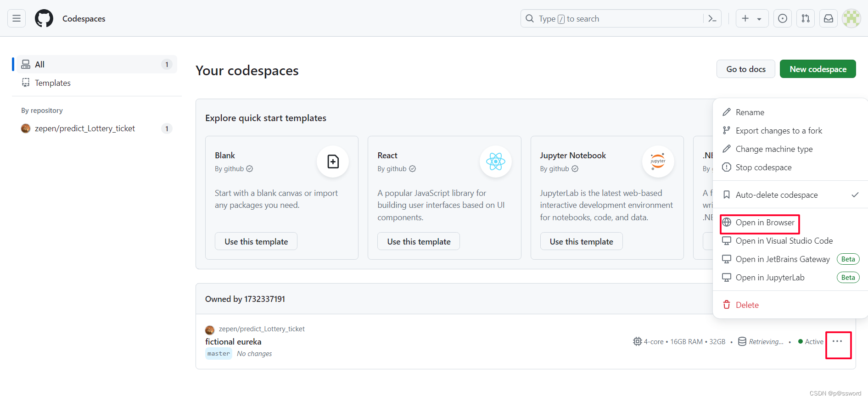Open the issues icon in header
This screenshot has width=868, height=401.
(x=783, y=18)
